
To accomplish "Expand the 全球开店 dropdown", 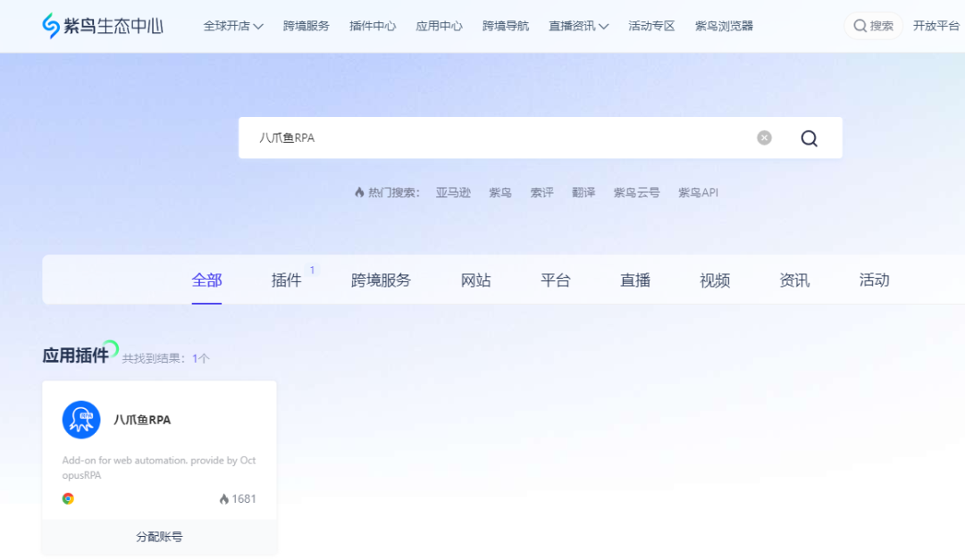I will point(232,26).
